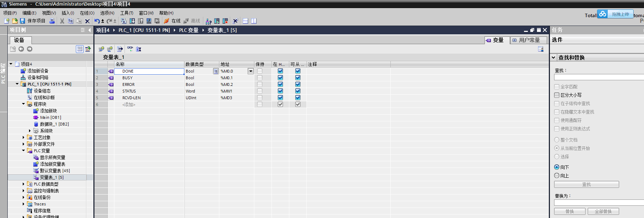
Task: Click the compile icon in the toolbar
Action: tap(123, 21)
